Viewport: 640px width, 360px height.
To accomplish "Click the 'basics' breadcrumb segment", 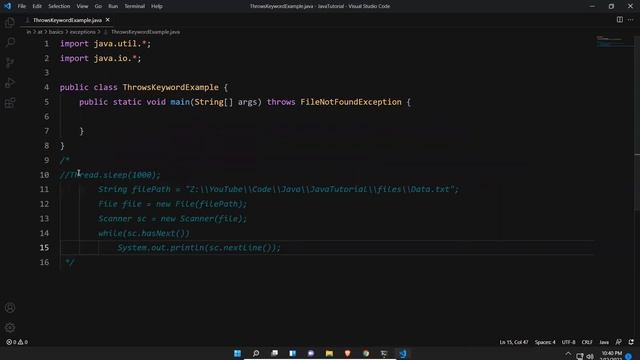I will [x=56, y=32].
